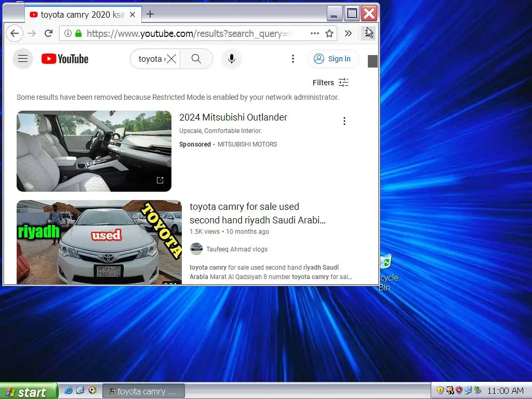Screen dimensions: 532x399
Task: Open options menu for the Mitsubishi ad
Action: 344,121
